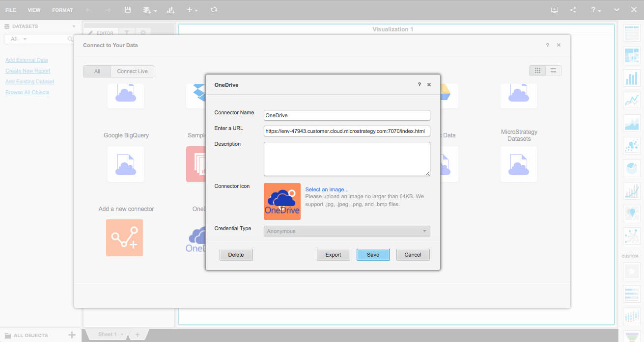Click the Add Existing Dataset link

tap(30, 81)
